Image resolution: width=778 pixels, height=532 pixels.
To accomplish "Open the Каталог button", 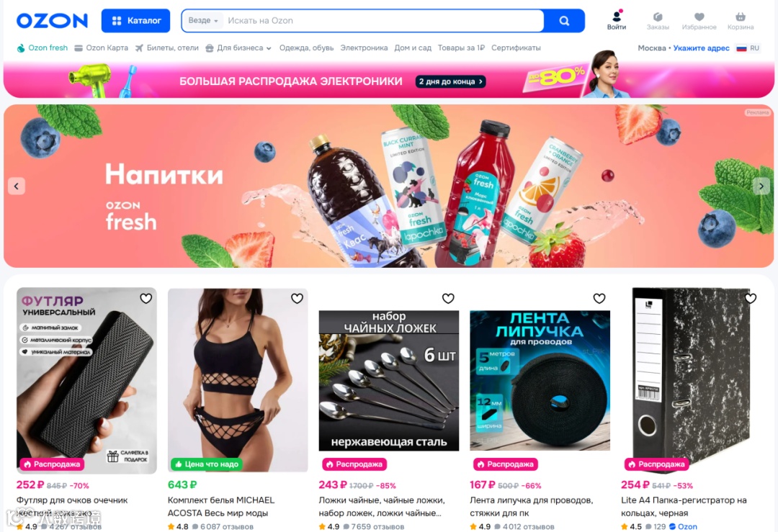I will pyautogui.click(x=136, y=21).
